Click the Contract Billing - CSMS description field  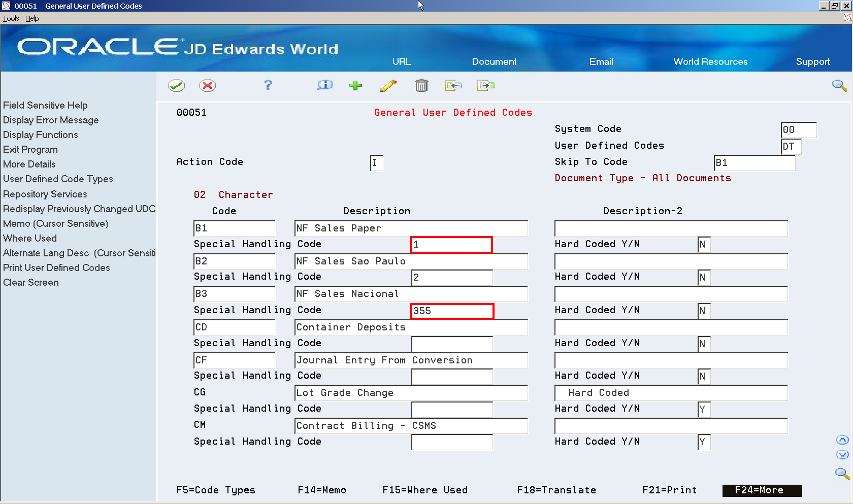click(x=411, y=426)
